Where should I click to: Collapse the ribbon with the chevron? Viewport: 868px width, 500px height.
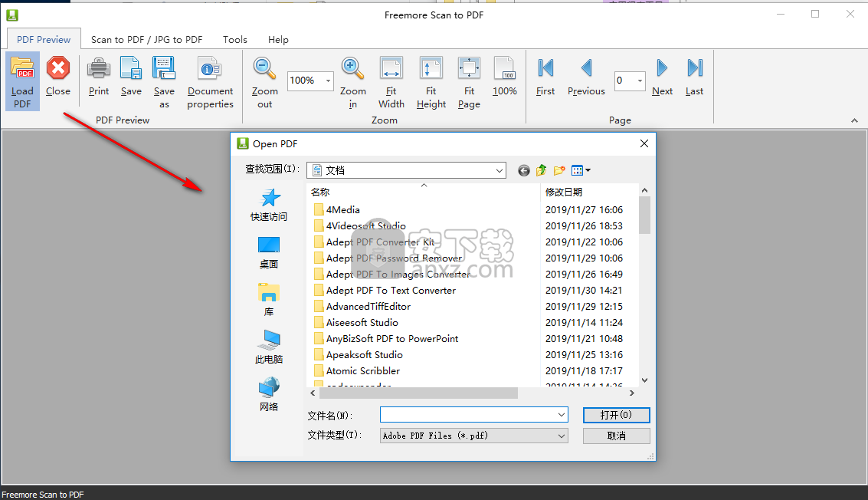tap(854, 120)
